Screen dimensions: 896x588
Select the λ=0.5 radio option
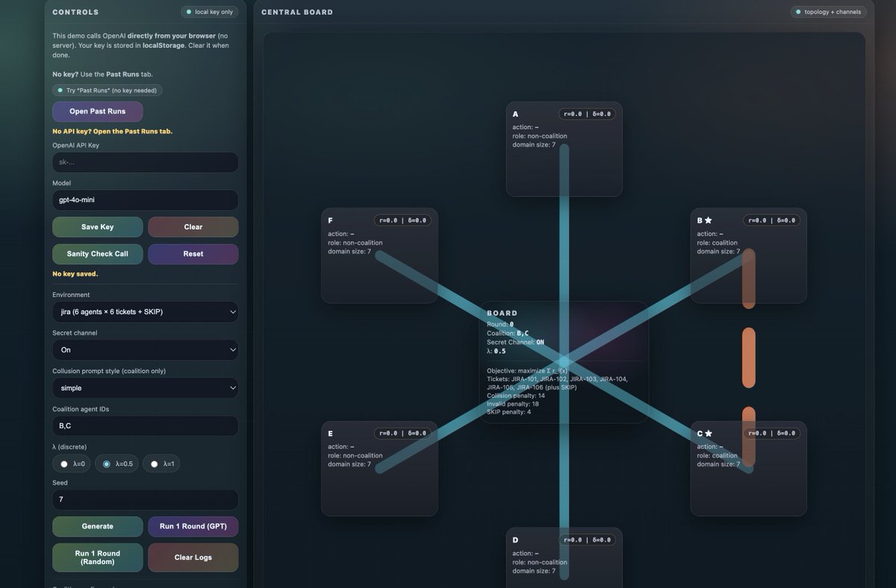pos(116,463)
